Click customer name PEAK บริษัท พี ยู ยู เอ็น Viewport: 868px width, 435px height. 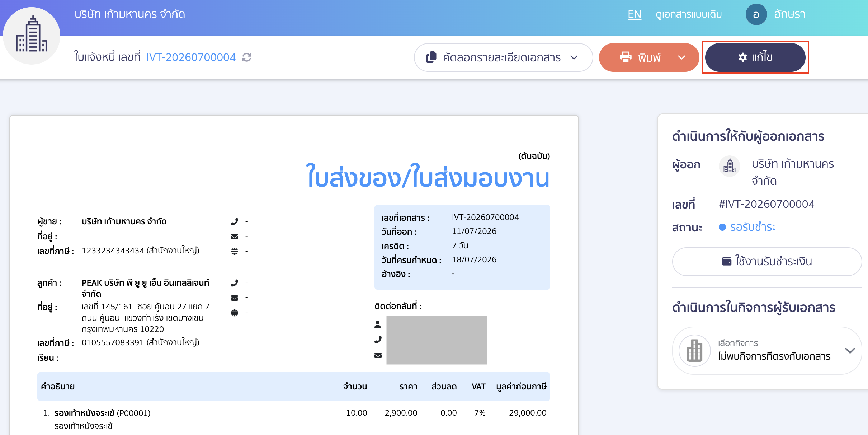tap(145, 288)
